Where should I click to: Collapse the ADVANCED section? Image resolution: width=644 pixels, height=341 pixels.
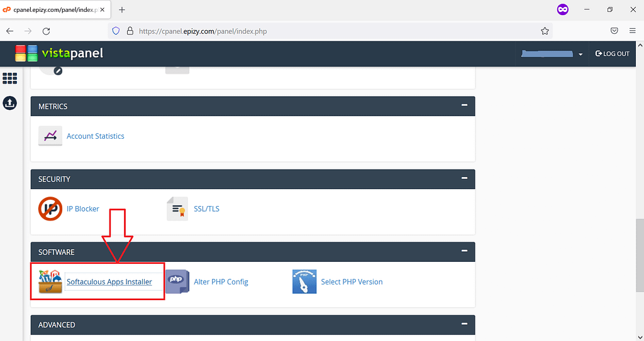click(465, 324)
